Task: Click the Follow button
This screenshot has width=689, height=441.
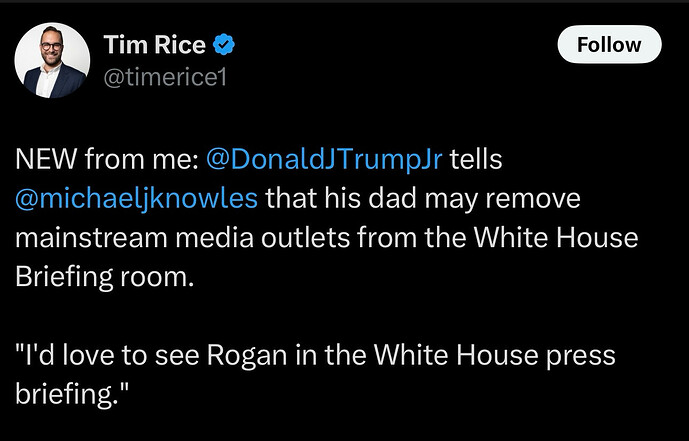Action: 609,44
